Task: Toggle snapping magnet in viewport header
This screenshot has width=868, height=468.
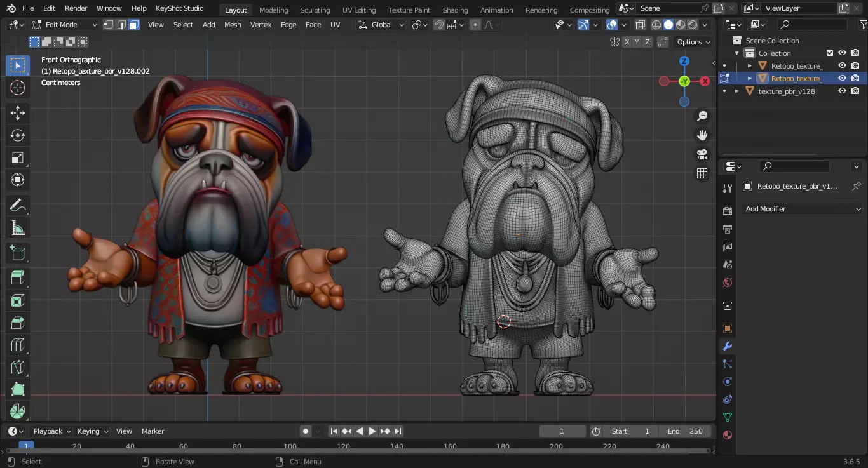Action: click(439, 25)
